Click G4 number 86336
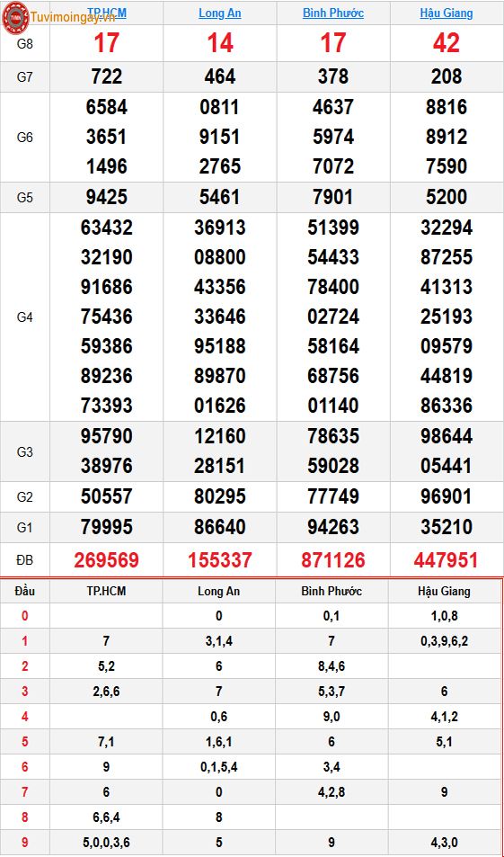The height and width of the screenshot is (857, 504). coord(447,406)
